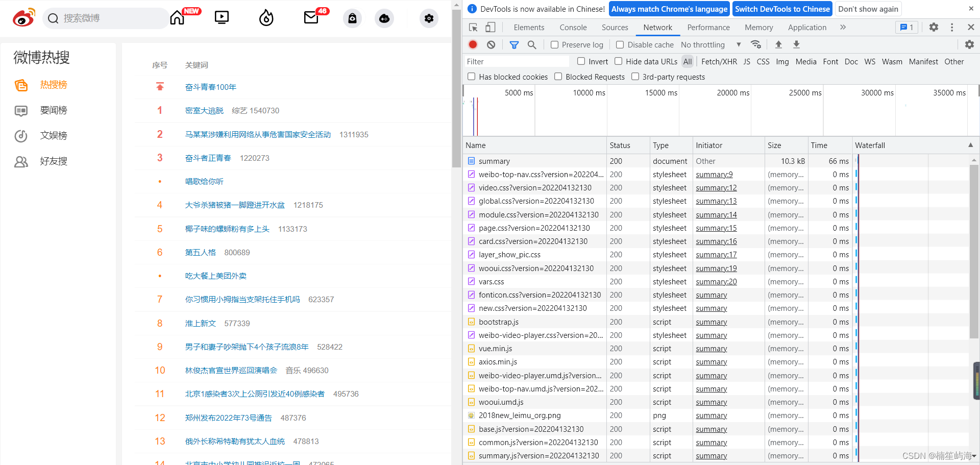Select the vue.min.js request row
The width and height of the screenshot is (980, 465).
658,349
